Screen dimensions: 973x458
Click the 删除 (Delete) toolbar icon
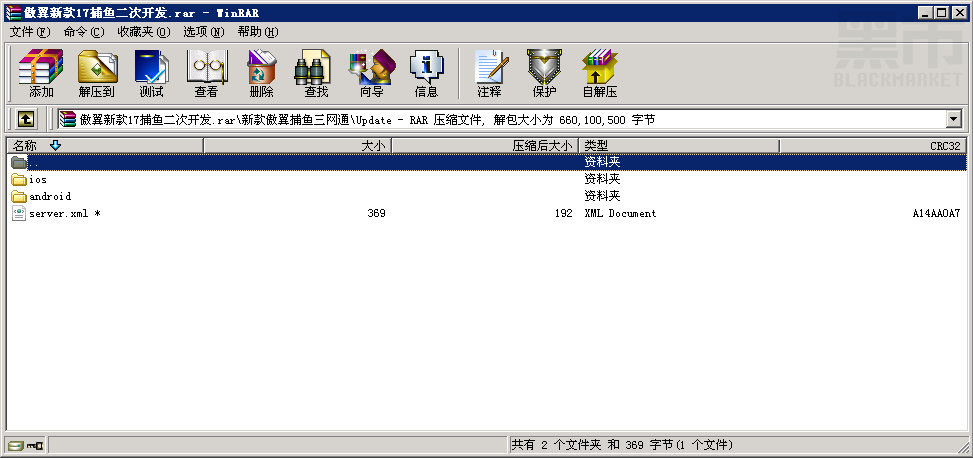click(x=261, y=74)
